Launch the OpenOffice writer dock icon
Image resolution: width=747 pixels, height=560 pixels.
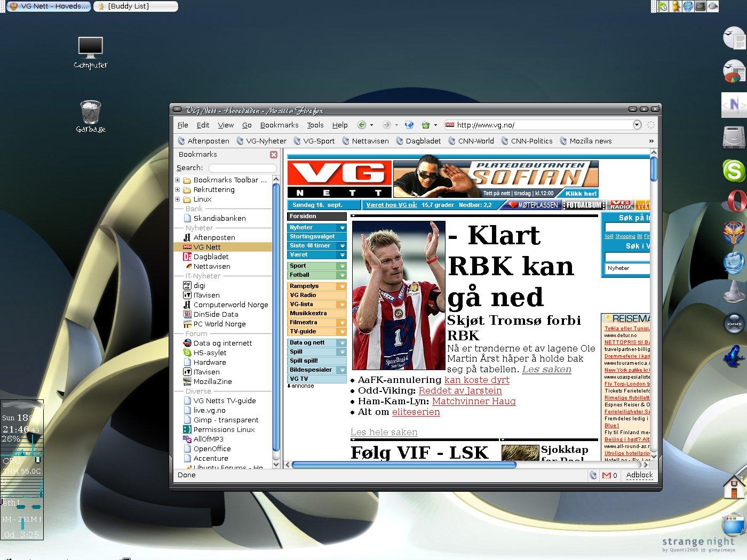coord(734,39)
